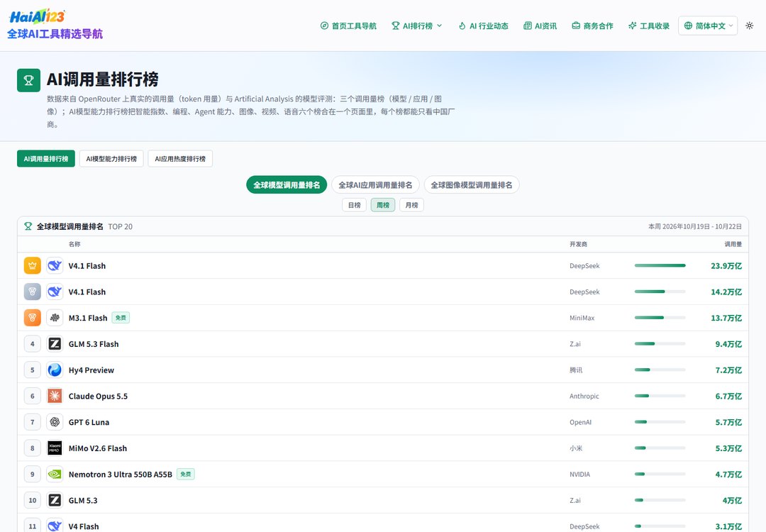Image resolution: width=766 pixels, height=532 pixels.
Task: Click the Anthropic logo for Claude Opus 5.5
Action: pyautogui.click(x=55, y=396)
